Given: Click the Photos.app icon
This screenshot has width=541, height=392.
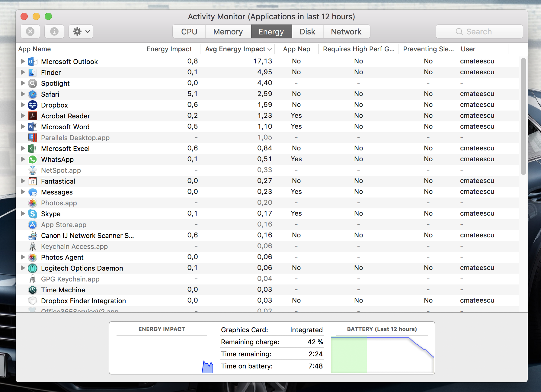Looking at the screenshot, I should point(33,203).
